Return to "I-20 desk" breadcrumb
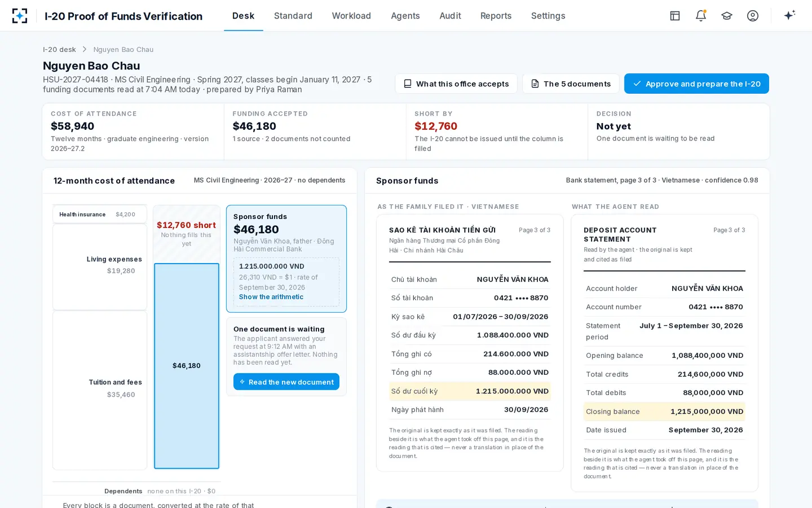This screenshot has height=508, width=812. pos(59,50)
